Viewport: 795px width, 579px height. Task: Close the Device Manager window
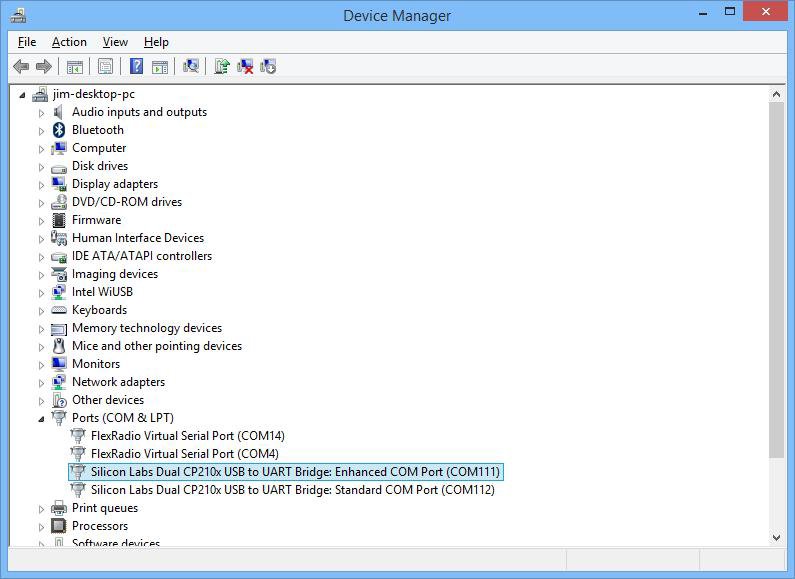766,12
